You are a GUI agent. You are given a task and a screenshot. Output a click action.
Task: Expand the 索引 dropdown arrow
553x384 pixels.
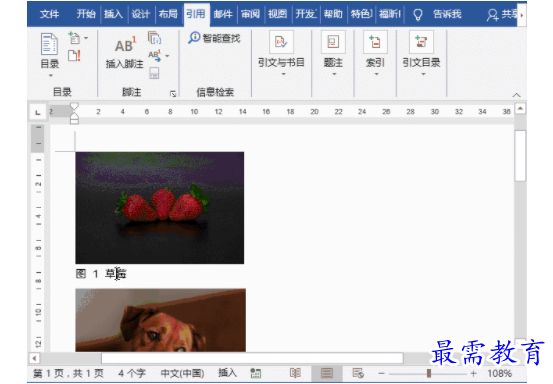pos(376,74)
